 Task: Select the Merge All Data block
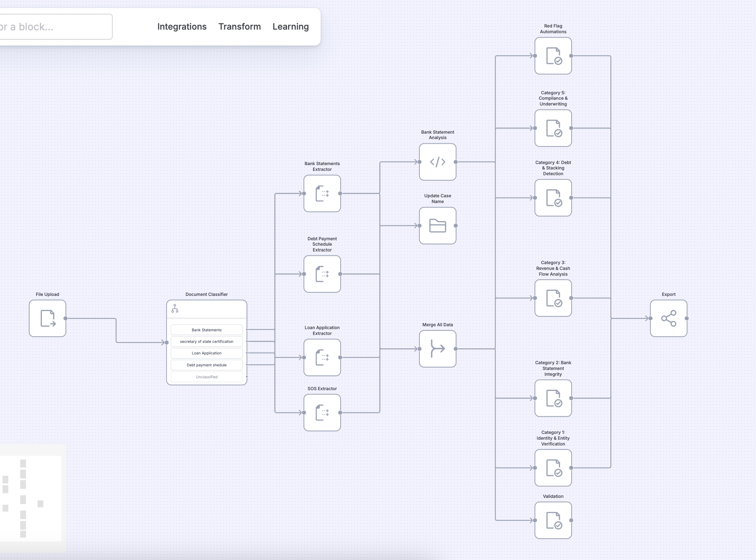[x=438, y=349]
